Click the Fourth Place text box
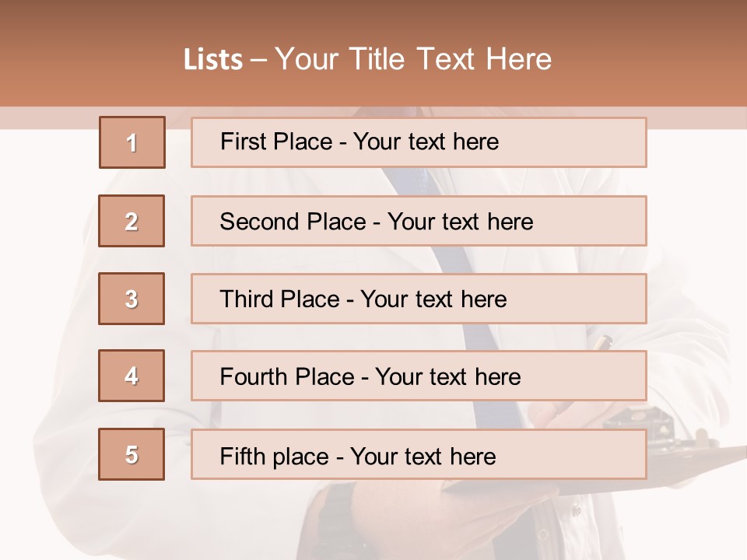The width and height of the screenshot is (747, 560). pos(419,376)
